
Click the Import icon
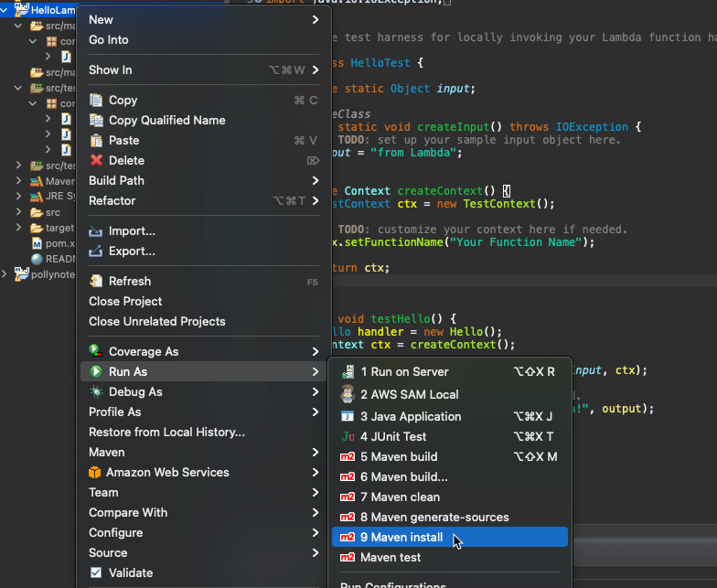pos(95,231)
